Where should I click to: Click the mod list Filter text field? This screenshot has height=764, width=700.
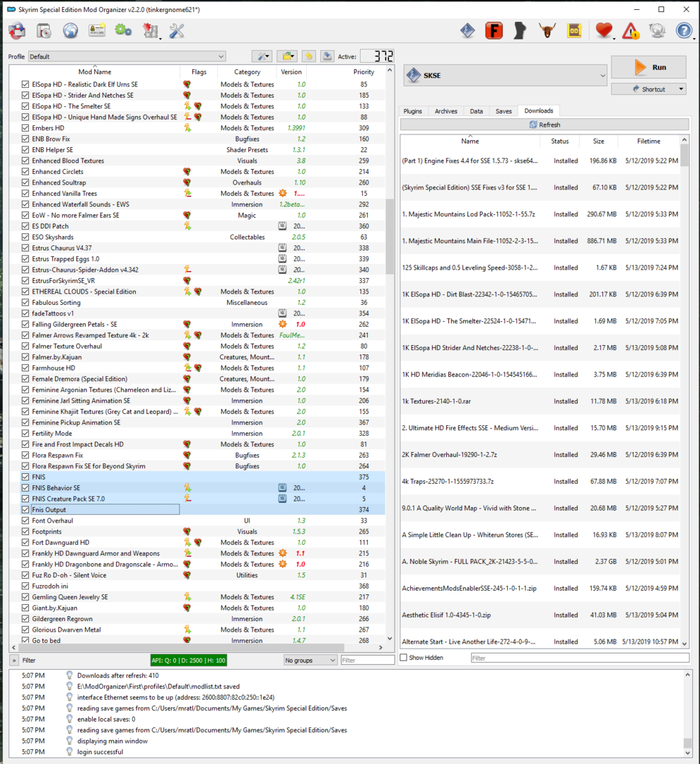[367, 660]
